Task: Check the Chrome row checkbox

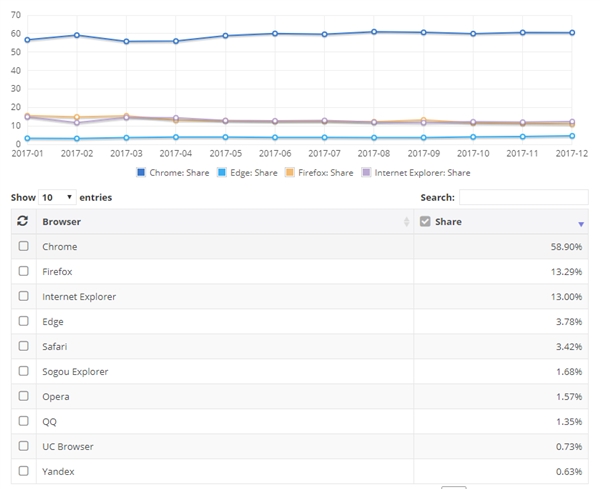Action: pos(23,246)
